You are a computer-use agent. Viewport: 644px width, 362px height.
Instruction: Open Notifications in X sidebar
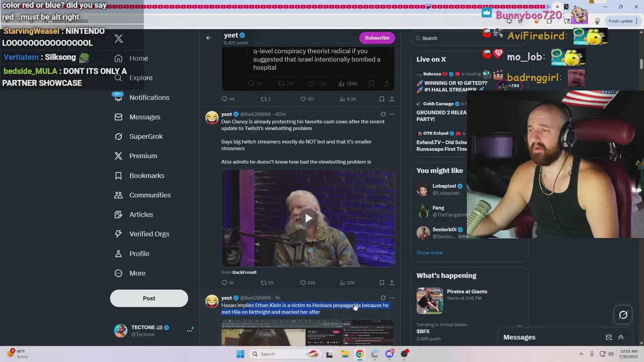(x=142, y=98)
